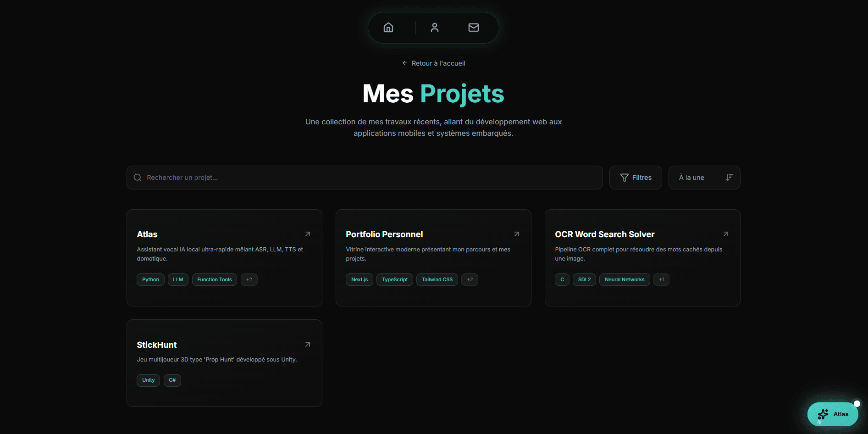Click the search magnifier icon

(138, 178)
